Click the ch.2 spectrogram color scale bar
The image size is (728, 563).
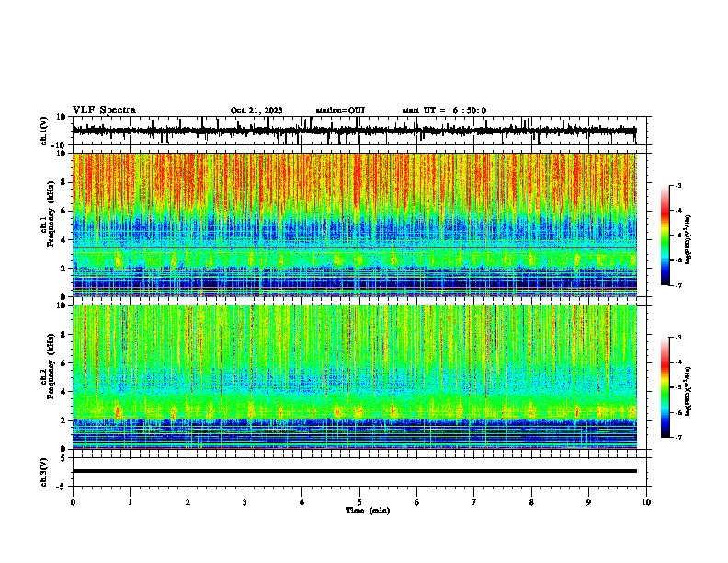[665, 387]
